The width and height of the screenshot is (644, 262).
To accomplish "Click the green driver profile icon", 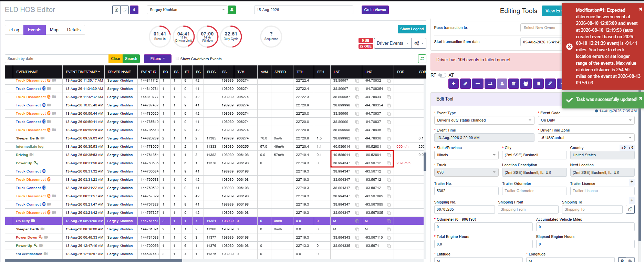I will [x=232, y=10].
